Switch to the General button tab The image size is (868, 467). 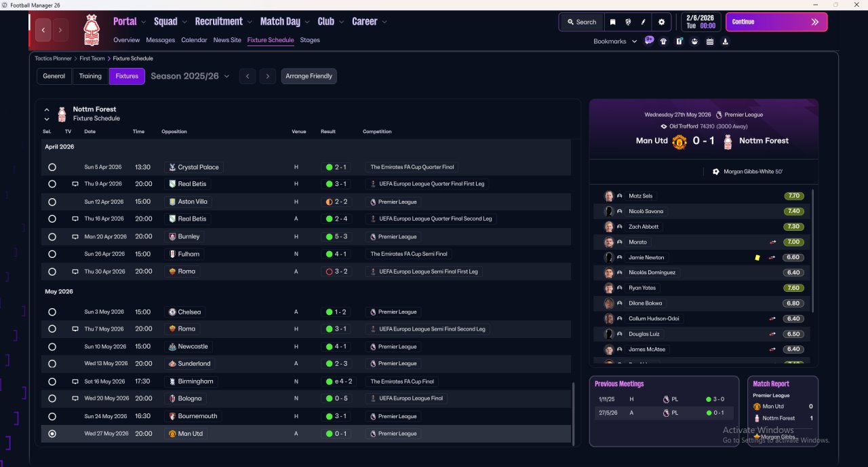pos(54,76)
